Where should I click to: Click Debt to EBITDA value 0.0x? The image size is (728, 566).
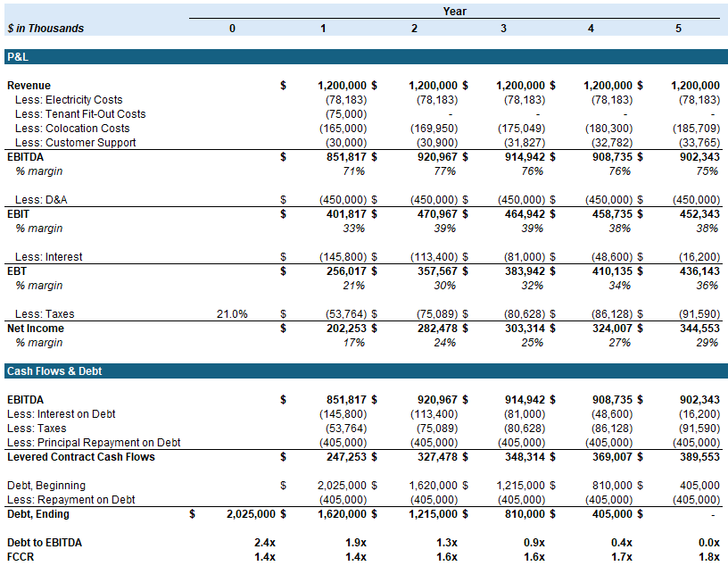pos(709,543)
